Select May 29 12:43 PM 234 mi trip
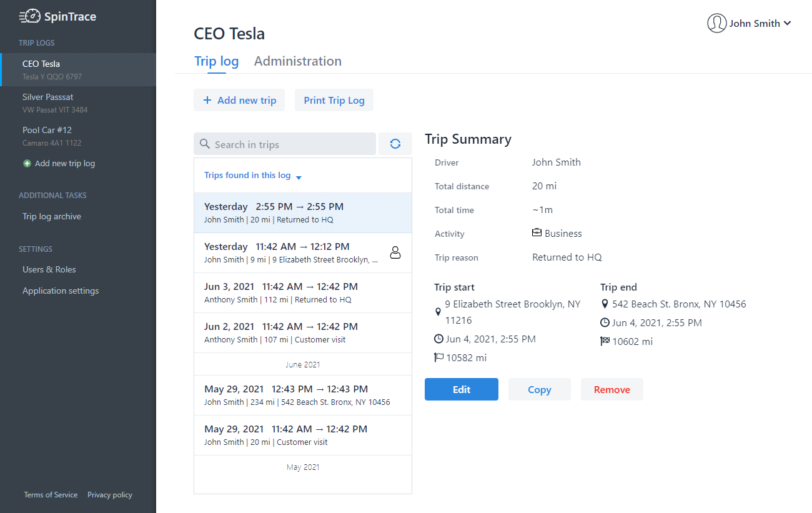Screen dimensions: 812x513 tap(303, 396)
